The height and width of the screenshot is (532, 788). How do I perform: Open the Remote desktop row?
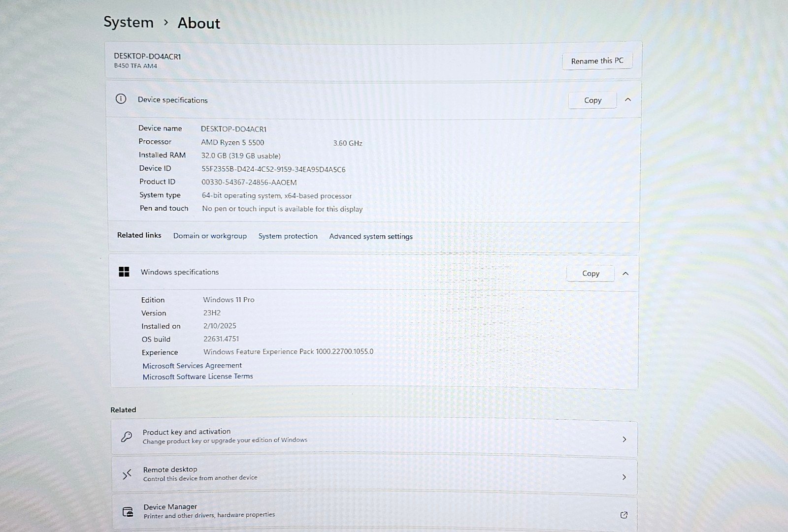pos(374,474)
